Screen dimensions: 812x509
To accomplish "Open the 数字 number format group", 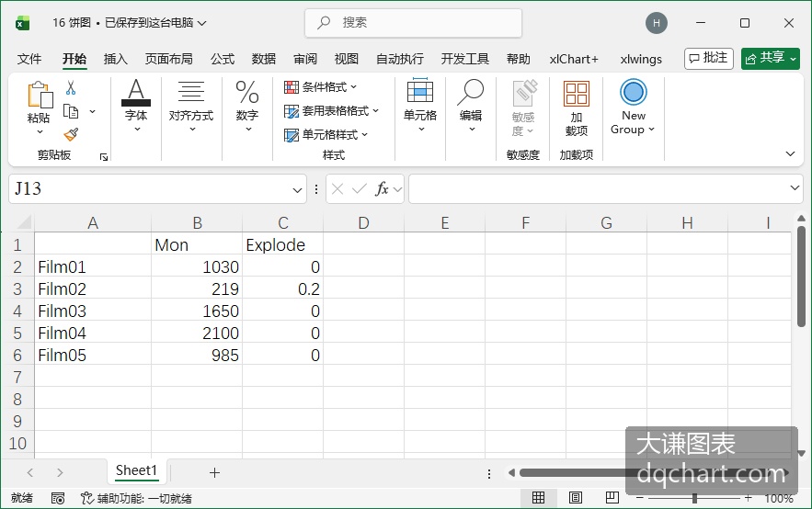I will click(x=247, y=106).
